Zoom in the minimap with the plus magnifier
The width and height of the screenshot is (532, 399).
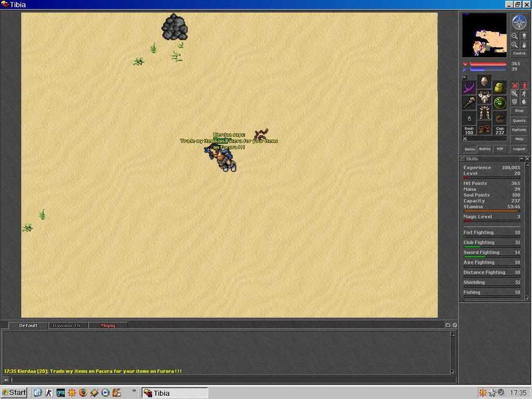point(515,45)
